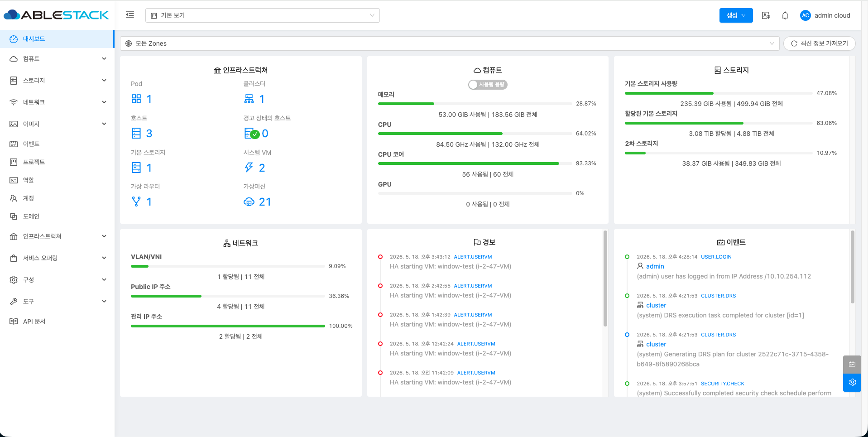Open the 프로젝트 menu item
The image size is (868, 437).
pos(57,162)
